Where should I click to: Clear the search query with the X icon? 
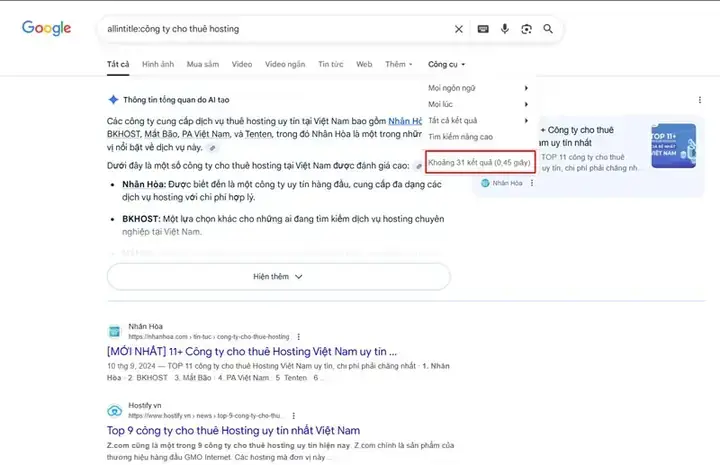[x=459, y=29]
